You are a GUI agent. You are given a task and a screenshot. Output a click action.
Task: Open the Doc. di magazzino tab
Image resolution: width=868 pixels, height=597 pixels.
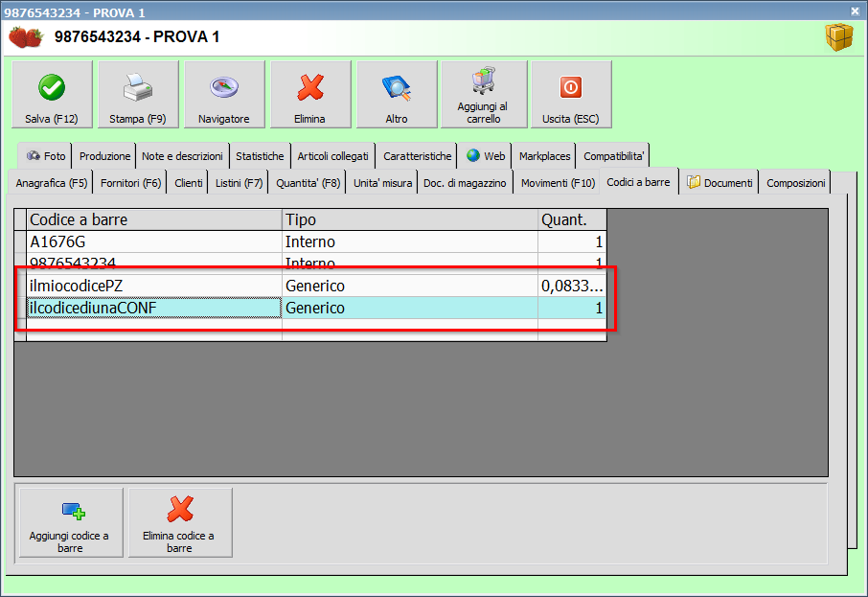pos(465,183)
